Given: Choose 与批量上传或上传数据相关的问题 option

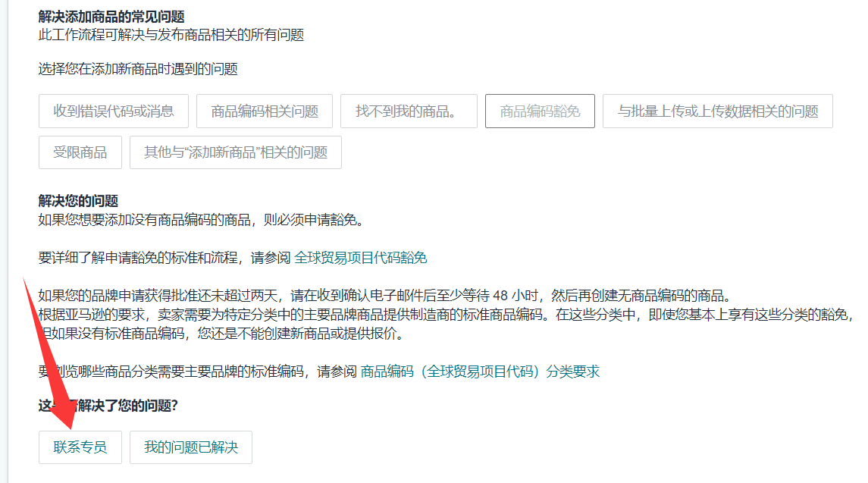Looking at the screenshot, I should point(717,111).
